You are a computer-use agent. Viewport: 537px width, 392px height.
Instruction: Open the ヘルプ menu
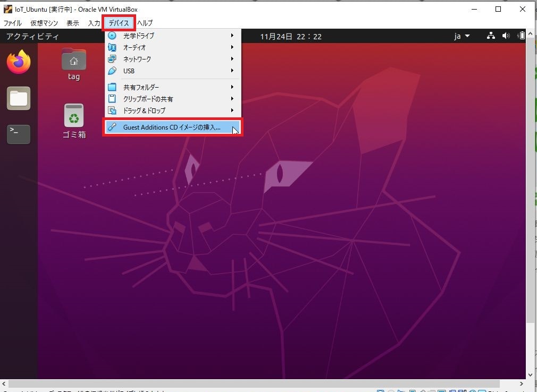(145, 23)
